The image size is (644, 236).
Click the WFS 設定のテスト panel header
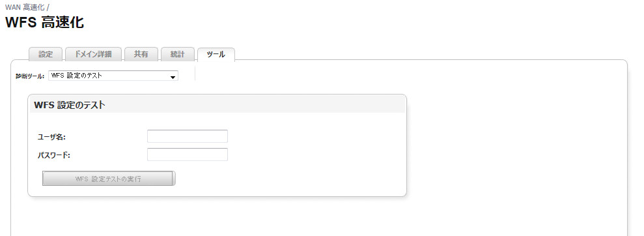217,105
